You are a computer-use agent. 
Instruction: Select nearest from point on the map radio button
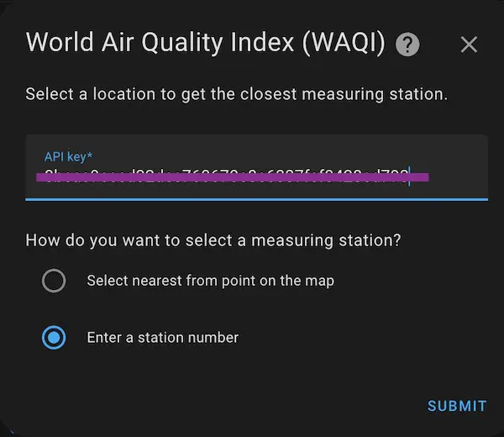pyautogui.click(x=54, y=281)
